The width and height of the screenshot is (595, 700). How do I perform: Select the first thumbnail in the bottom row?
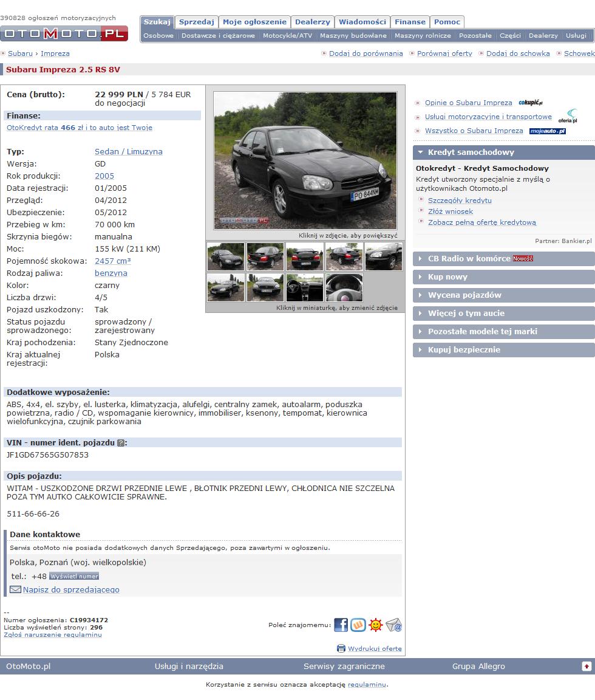[x=226, y=287]
